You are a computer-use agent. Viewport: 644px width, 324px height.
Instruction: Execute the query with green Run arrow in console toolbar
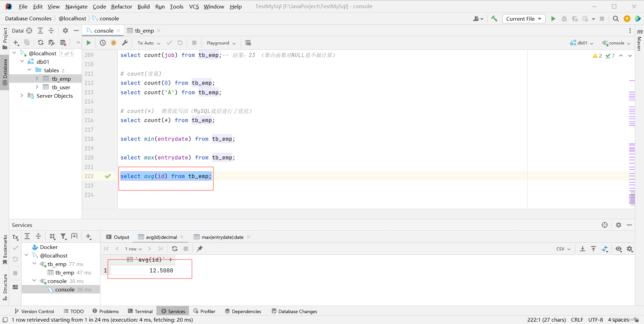tap(89, 43)
